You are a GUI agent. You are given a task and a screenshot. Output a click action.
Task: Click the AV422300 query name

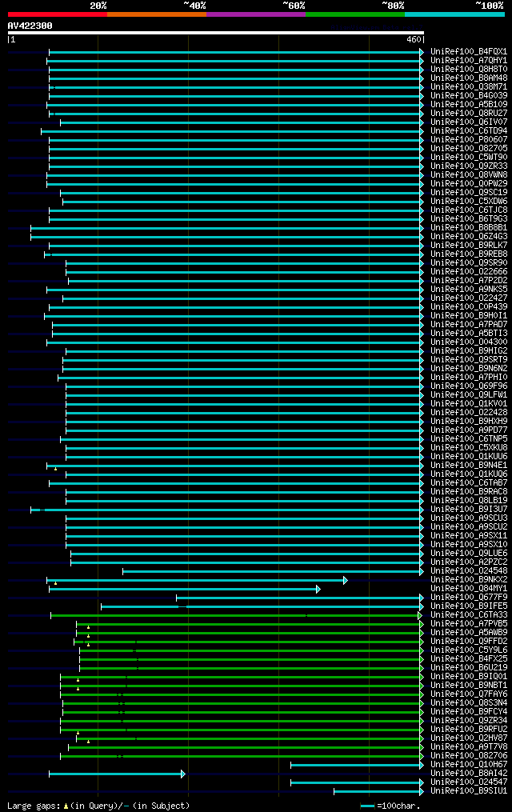point(30,26)
